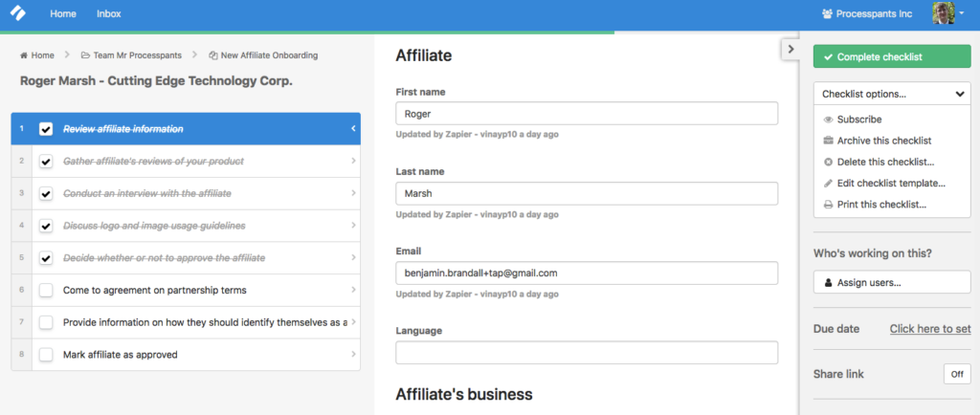
Task: Click the Last name field
Action: point(587,193)
